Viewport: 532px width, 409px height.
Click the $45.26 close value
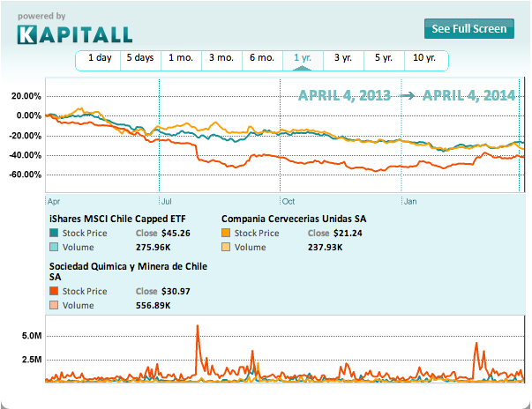pos(176,233)
